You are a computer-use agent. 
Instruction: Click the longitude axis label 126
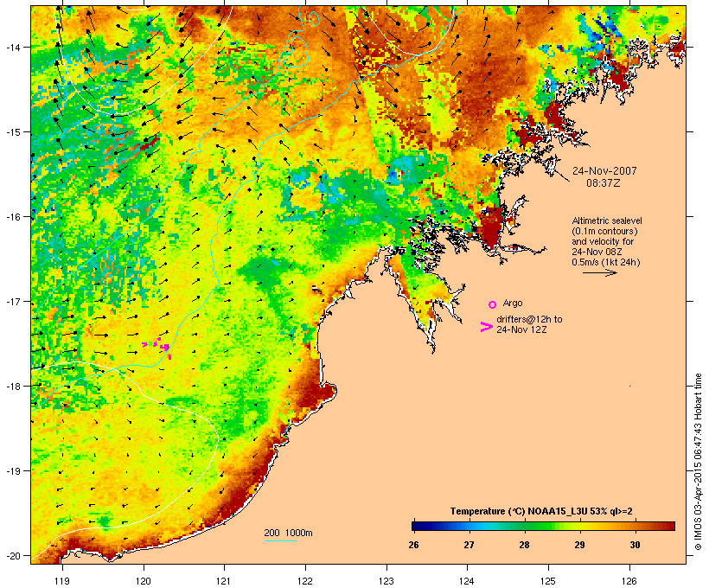pos(629,581)
